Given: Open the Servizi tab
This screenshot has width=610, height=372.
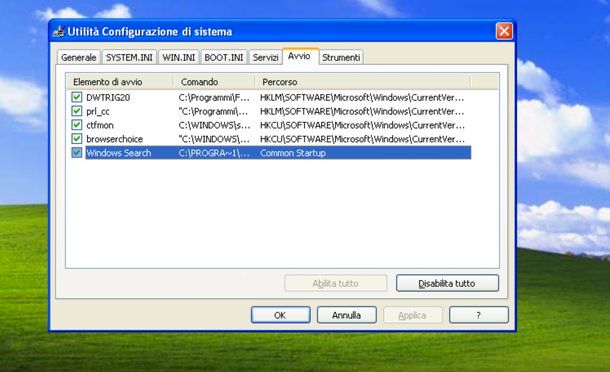Looking at the screenshot, I should [265, 57].
